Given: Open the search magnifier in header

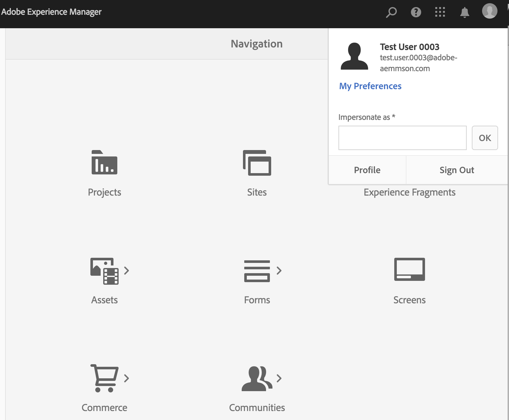Looking at the screenshot, I should [391, 12].
